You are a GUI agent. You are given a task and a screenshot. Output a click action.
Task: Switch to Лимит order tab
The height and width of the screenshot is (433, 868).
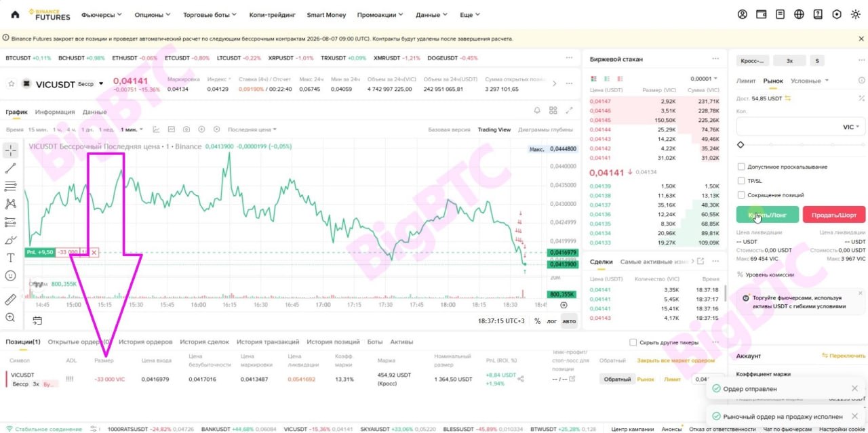coord(746,81)
